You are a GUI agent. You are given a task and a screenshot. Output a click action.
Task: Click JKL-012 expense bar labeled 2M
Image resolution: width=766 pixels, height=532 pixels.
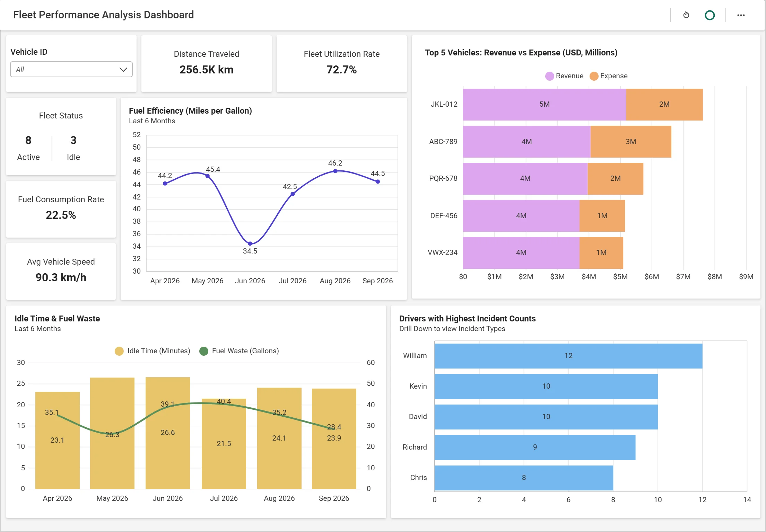point(664,105)
